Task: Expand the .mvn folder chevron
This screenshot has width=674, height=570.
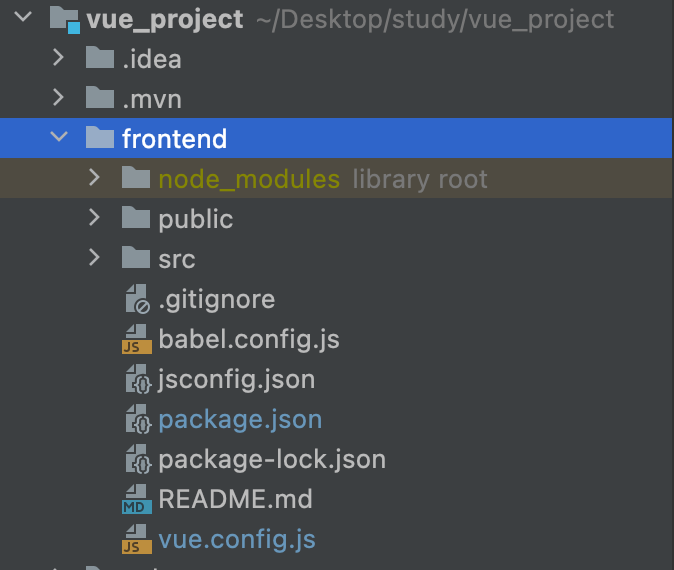Action: pyautogui.click(x=58, y=97)
